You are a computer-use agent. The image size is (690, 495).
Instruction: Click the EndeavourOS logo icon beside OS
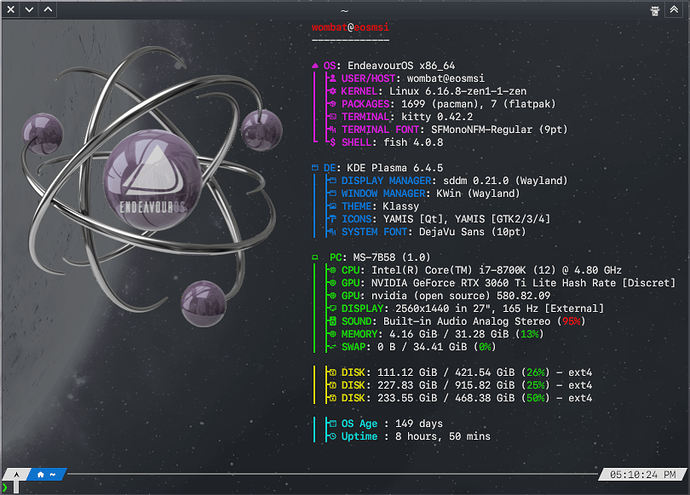315,65
